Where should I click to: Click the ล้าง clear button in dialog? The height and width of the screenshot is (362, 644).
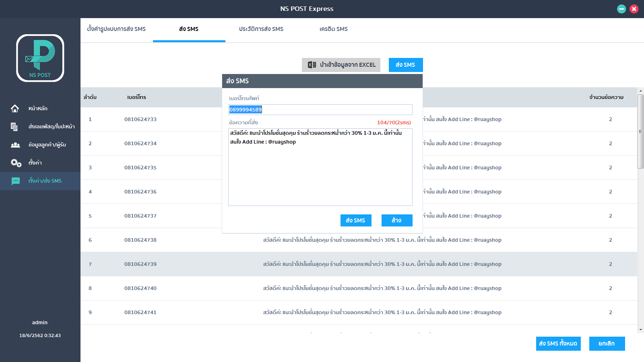[x=397, y=220]
